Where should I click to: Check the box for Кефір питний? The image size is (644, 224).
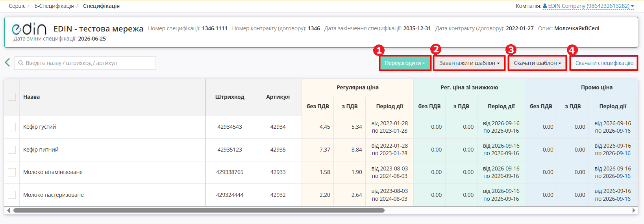point(12,150)
